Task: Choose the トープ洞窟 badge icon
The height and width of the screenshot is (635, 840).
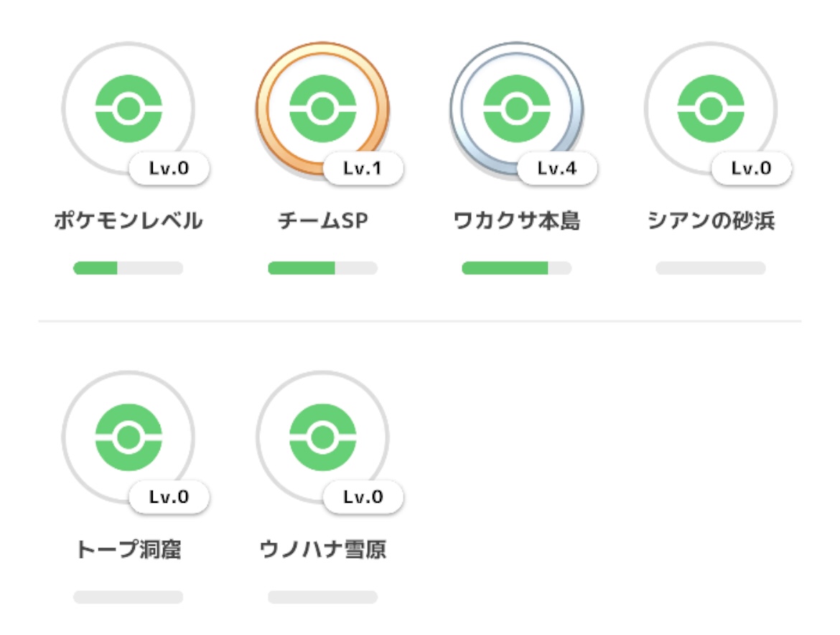Action: tap(128, 437)
